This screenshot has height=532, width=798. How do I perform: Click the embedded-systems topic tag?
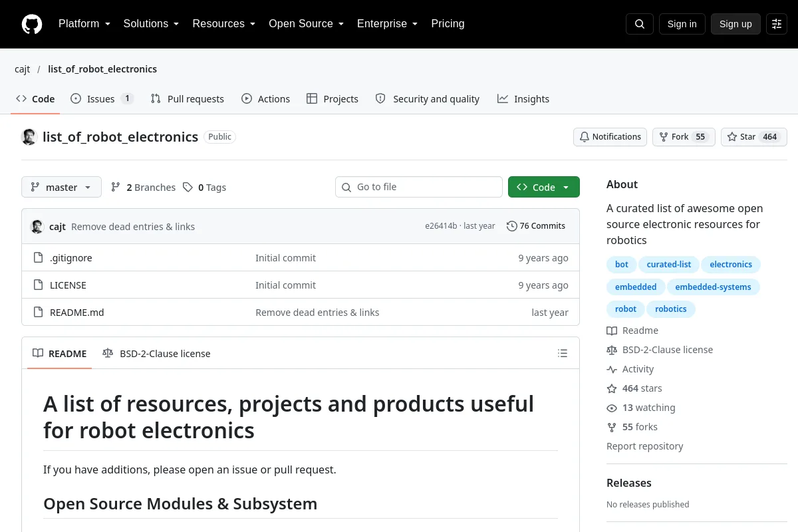[713, 287]
